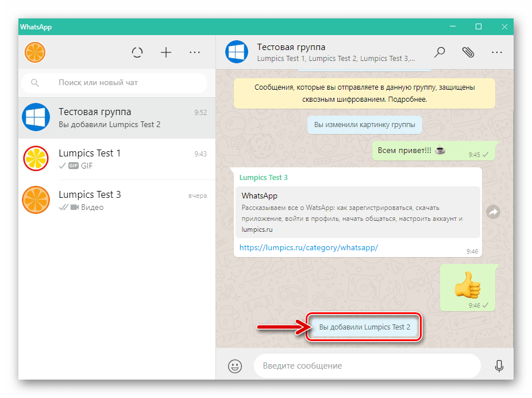This screenshot has height=398, width=532.
Task: Open your orange profile avatar
Action: pyautogui.click(x=35, y=52)
